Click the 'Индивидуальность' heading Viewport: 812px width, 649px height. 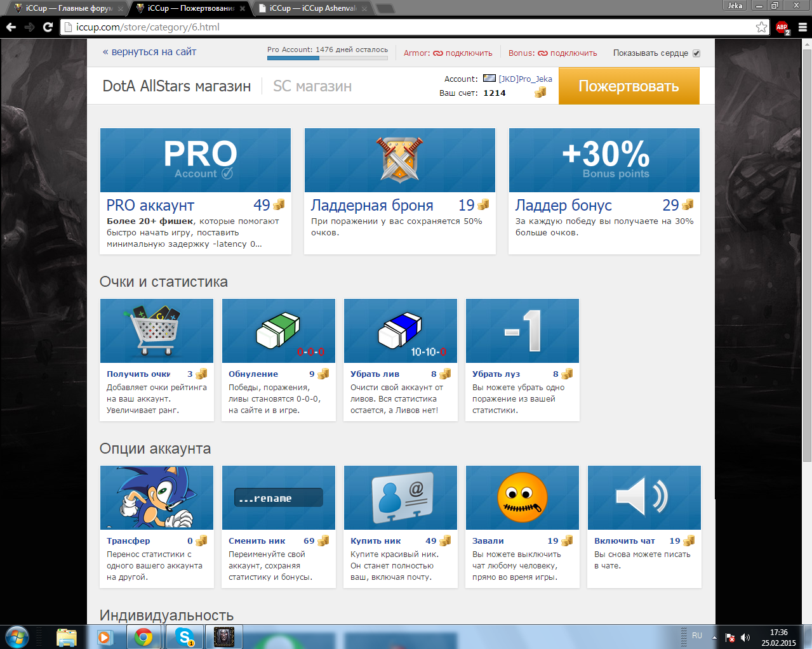pyautogui.click(x=167, y=615)
